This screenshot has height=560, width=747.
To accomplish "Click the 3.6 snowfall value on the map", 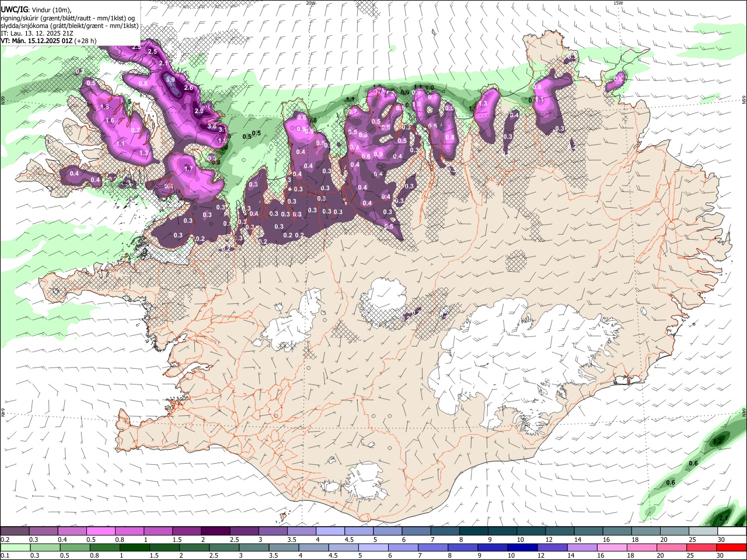I will pos(212,125).
